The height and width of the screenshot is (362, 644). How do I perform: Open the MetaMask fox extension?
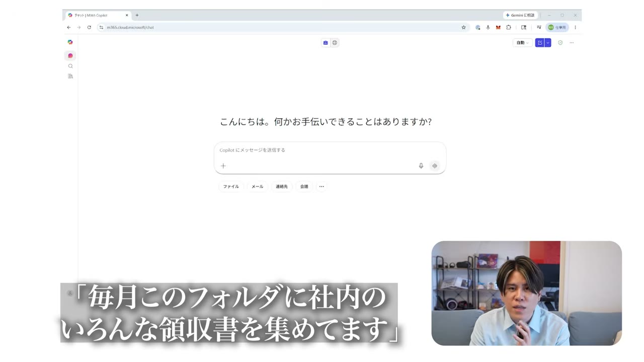[x=498, y=27]
